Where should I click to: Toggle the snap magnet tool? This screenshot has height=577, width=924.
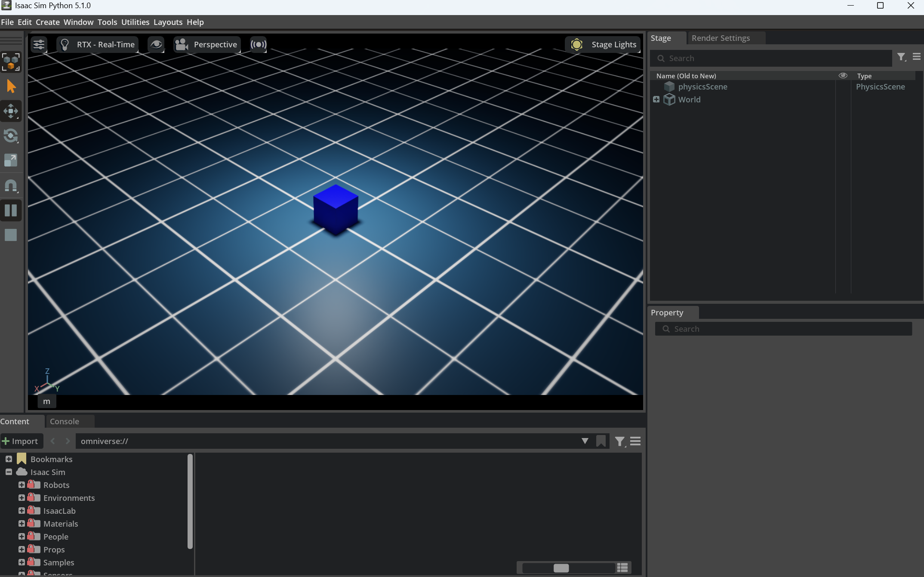tap(11, 185)
